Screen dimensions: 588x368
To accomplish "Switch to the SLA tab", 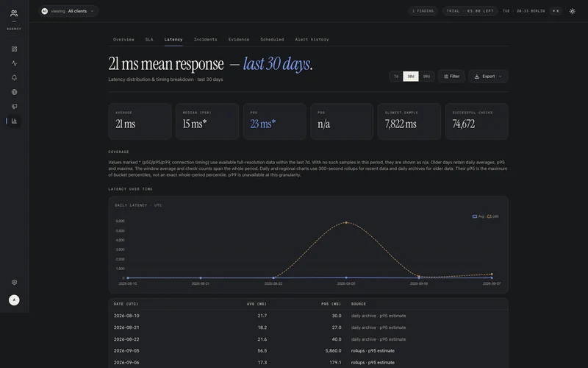I will pyautogui.click(x=149, y=40).
